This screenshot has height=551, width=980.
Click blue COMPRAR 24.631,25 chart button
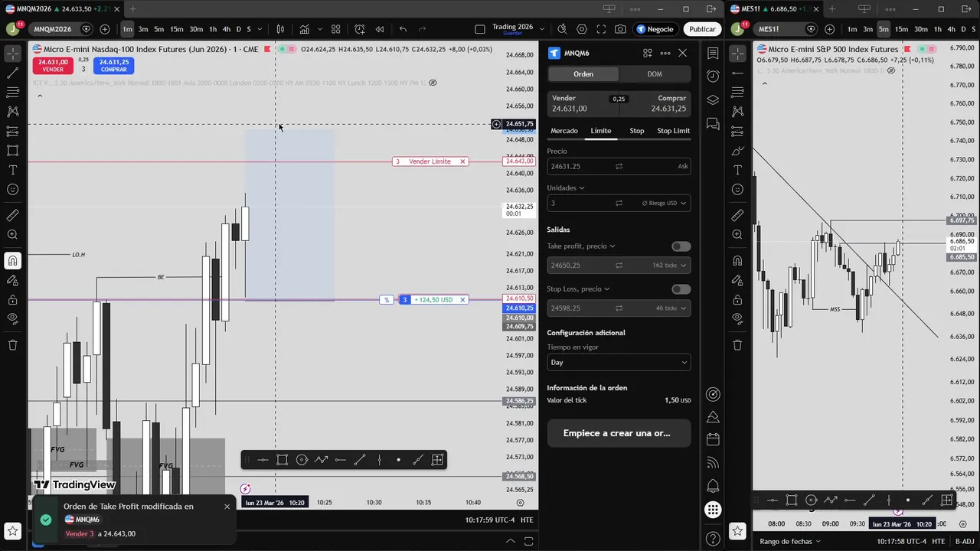click(114, 66)
